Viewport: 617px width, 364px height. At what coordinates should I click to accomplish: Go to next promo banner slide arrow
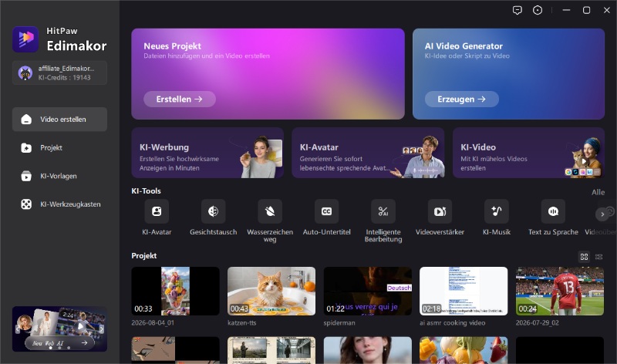point(102,329)
